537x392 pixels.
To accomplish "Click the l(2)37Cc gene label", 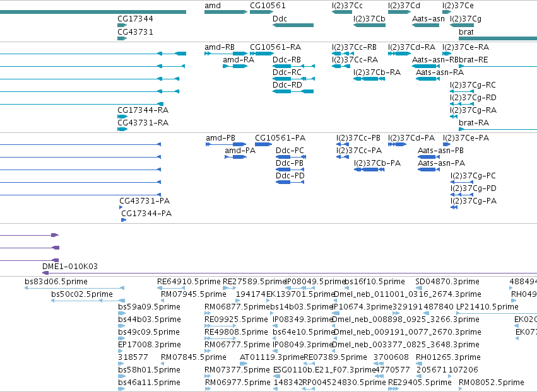I will (347, 6).
